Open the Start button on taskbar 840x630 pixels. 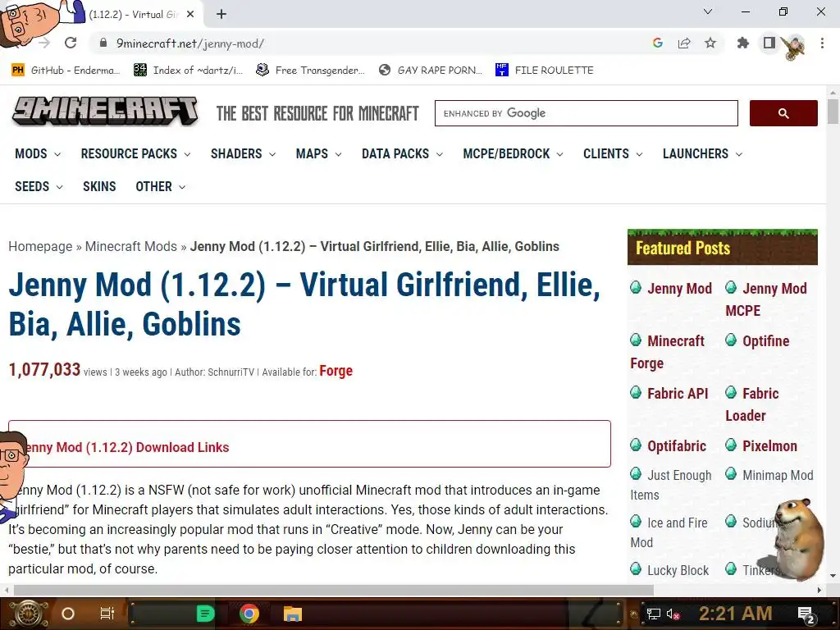coord(28,614)
